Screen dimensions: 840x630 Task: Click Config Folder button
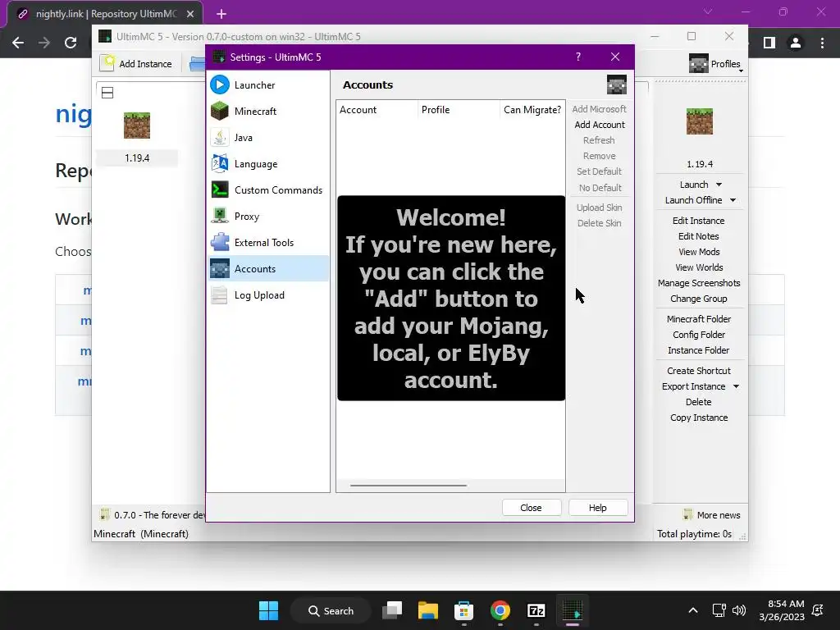pyautogui.click(x=699, y=335)
